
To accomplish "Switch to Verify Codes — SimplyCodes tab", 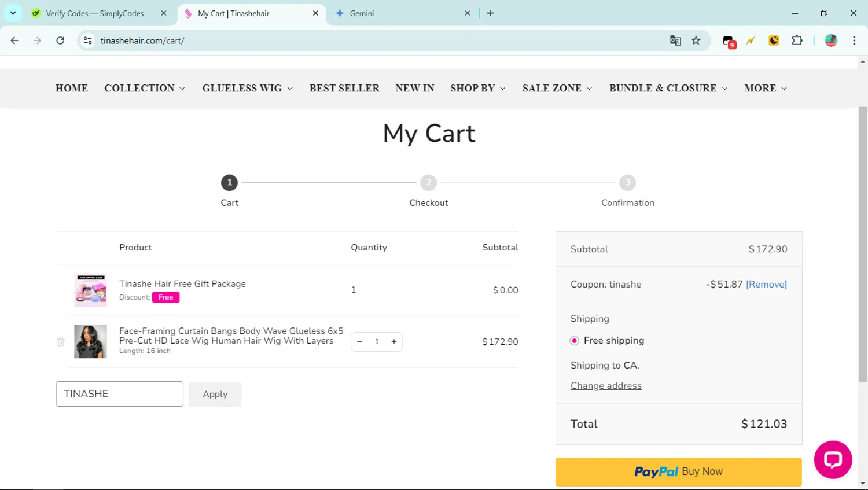I will pyautogui.click(x=95, y=13).
